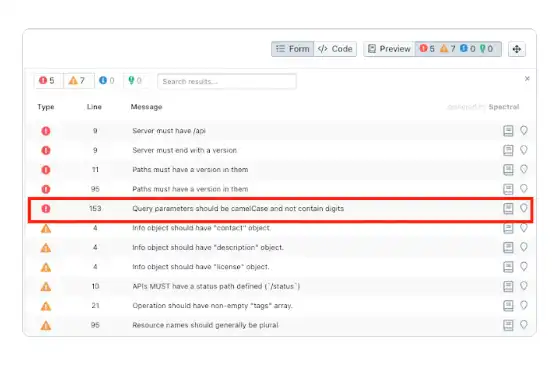The image size is (554, 382).
Task: Click line number 21
Action: [x=95, y=306]
